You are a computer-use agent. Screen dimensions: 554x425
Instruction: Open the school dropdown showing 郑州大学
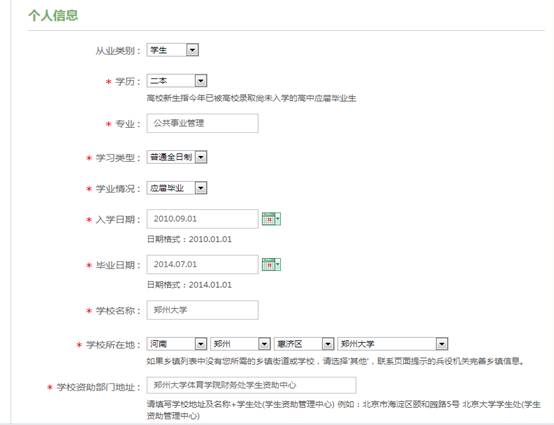click(x=393, y=344)
